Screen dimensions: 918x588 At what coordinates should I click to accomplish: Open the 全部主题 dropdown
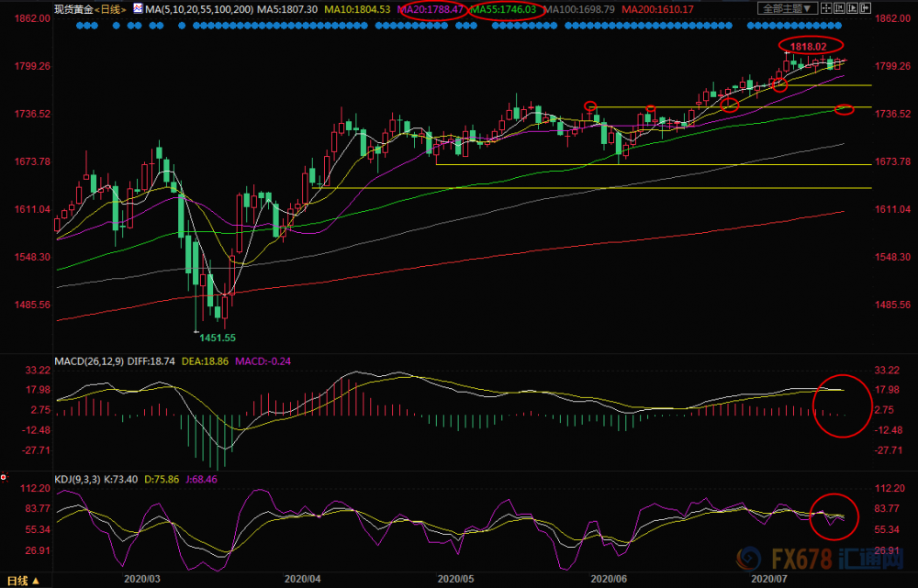coord(788,8)
